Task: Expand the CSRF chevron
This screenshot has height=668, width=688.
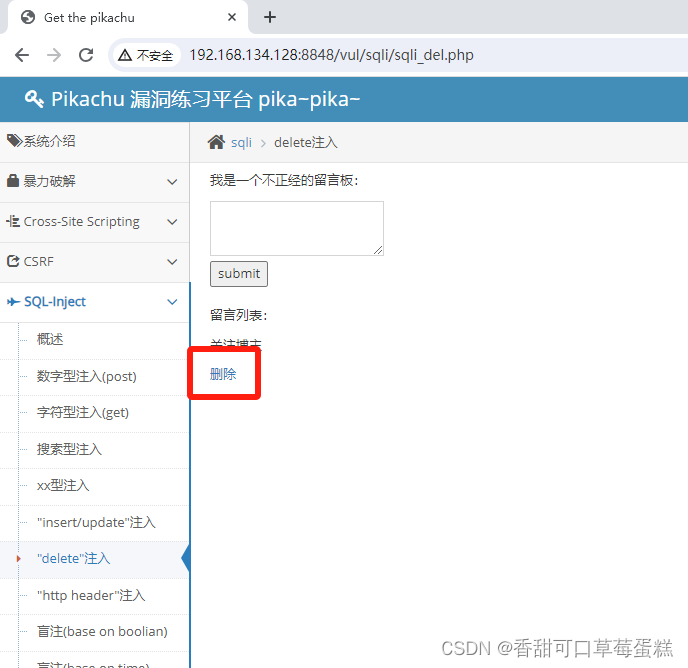Action: pyautogui.click(x=172, y=262)
